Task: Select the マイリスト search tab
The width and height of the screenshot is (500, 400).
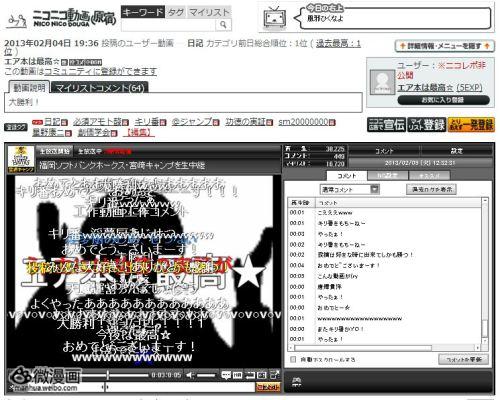Action: point(209,13)
